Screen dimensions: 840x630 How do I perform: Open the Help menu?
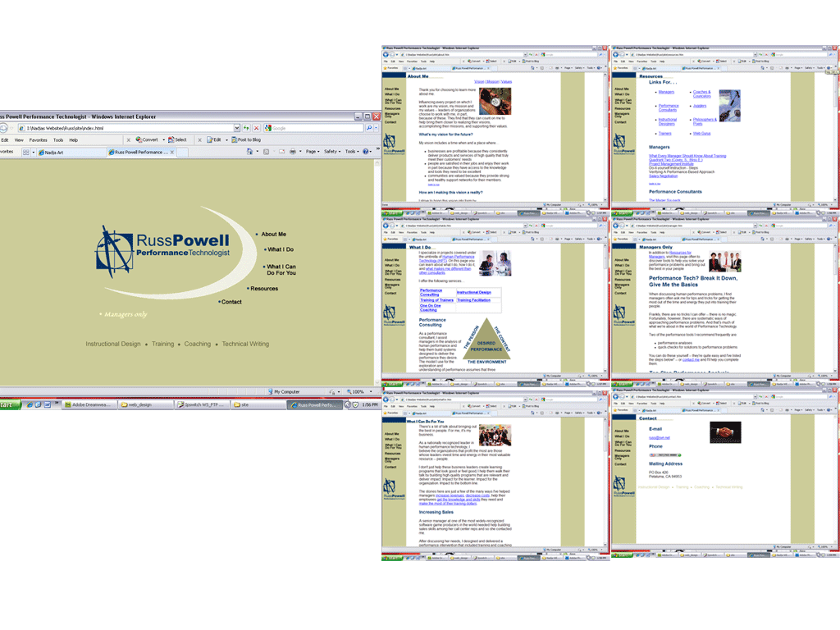(x=73, y=140)
